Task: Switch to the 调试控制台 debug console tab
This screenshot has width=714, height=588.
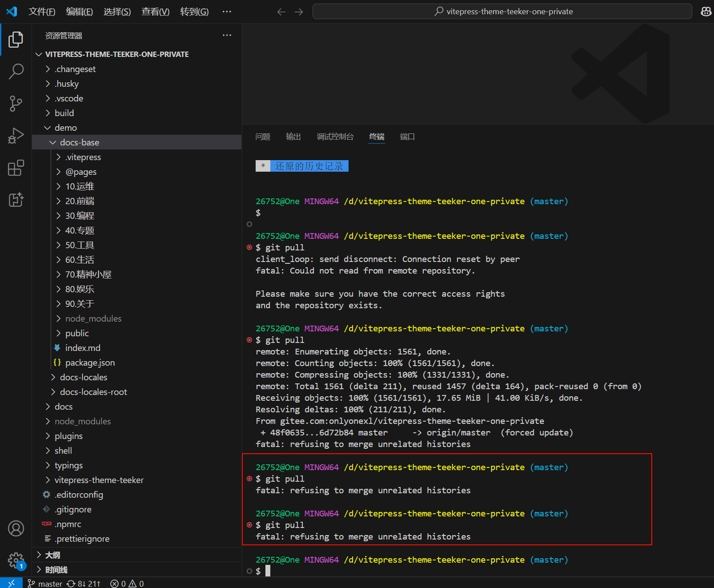Action: [x=335, y=137]
